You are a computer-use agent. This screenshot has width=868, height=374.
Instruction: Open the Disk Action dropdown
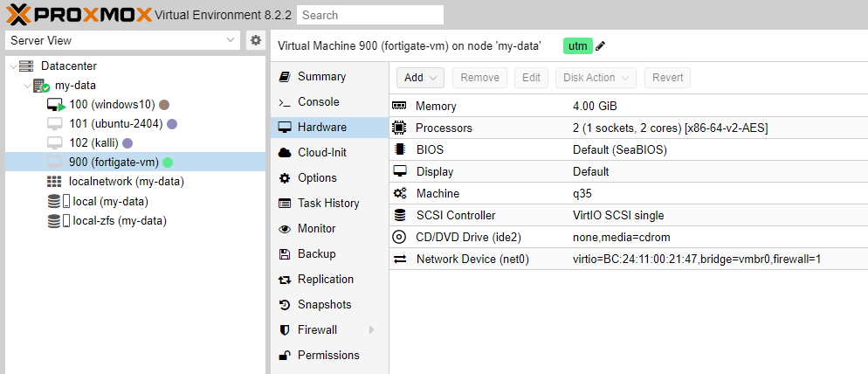[x=596, y=78]
